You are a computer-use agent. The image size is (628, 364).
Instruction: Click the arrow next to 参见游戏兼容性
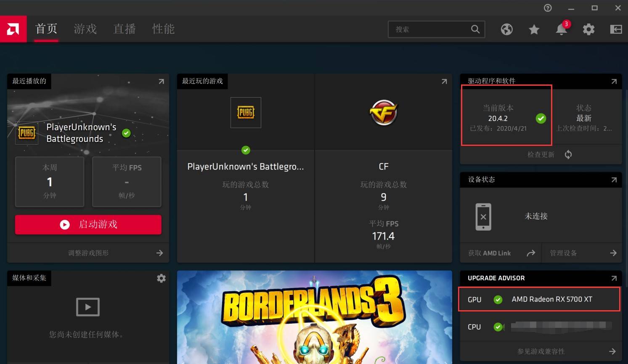point(612,351)
